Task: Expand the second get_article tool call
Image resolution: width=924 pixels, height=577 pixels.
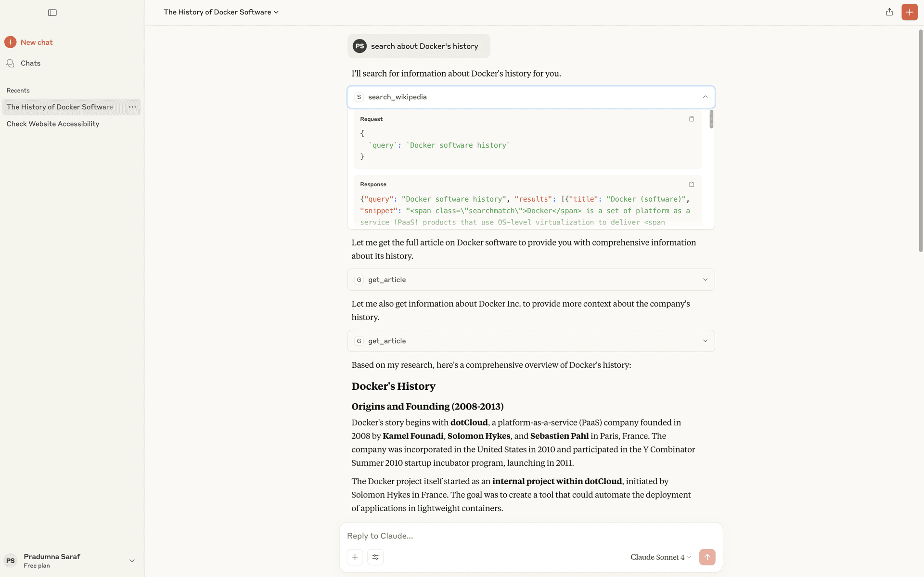Action: click(531, 341)
